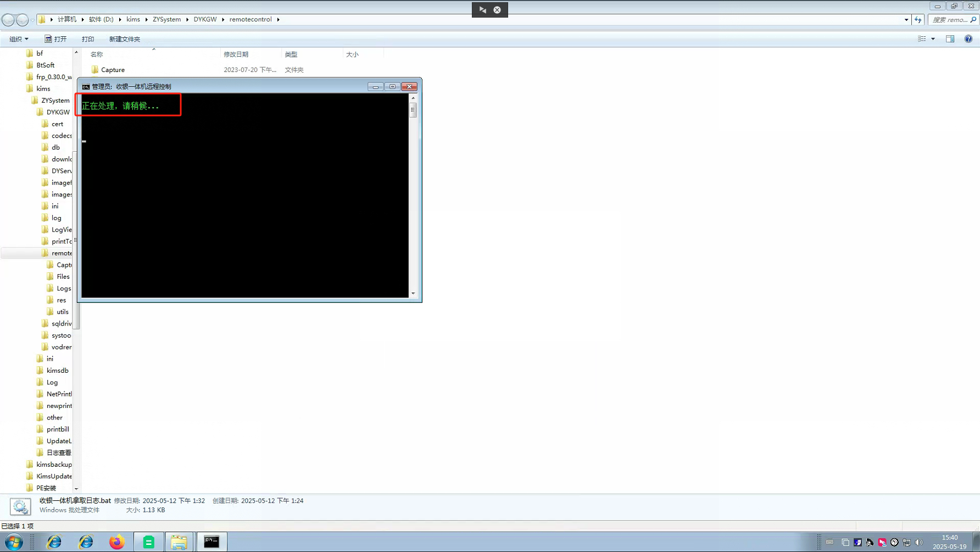Viewport: 980px width, 552px height.
Task: Expand the arrow after DYKGW breadcrumb
Action: [x=223, y=19]
